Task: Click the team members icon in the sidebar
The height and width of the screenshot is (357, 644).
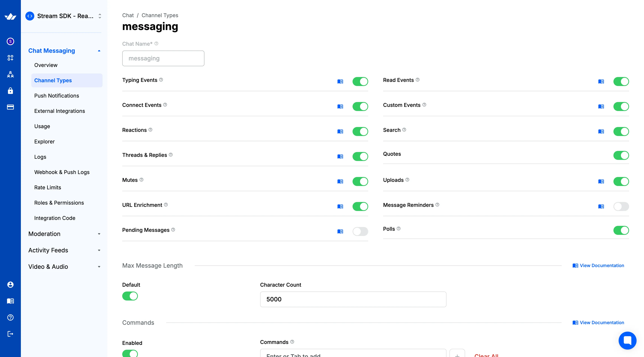Action: 10,74
